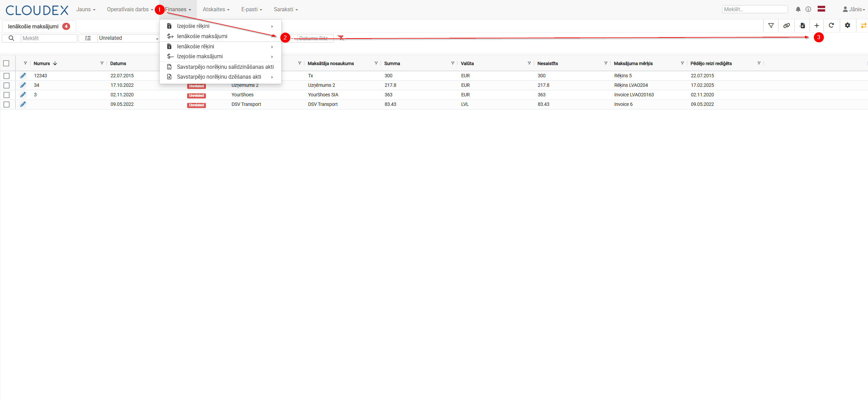Select all rows with header checkbox
Image resolution: width=868 pixels, height=399 pixels.
tap(6, 63)
